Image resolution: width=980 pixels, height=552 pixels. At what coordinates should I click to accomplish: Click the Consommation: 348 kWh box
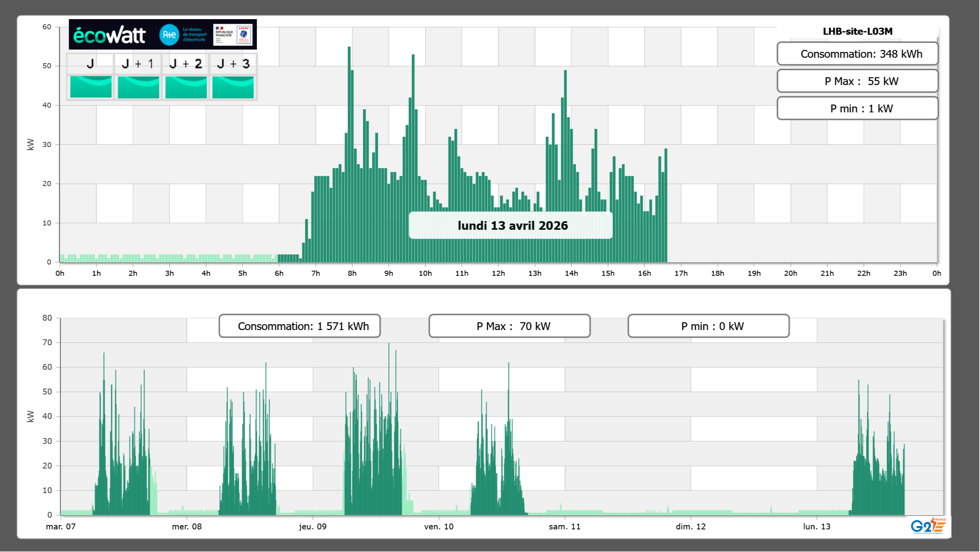857,54
